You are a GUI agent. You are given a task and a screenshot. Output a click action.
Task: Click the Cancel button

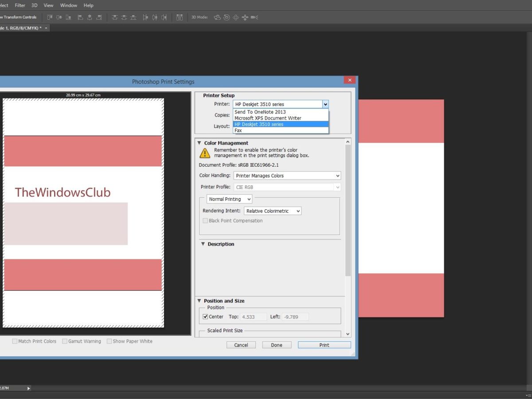241,345
